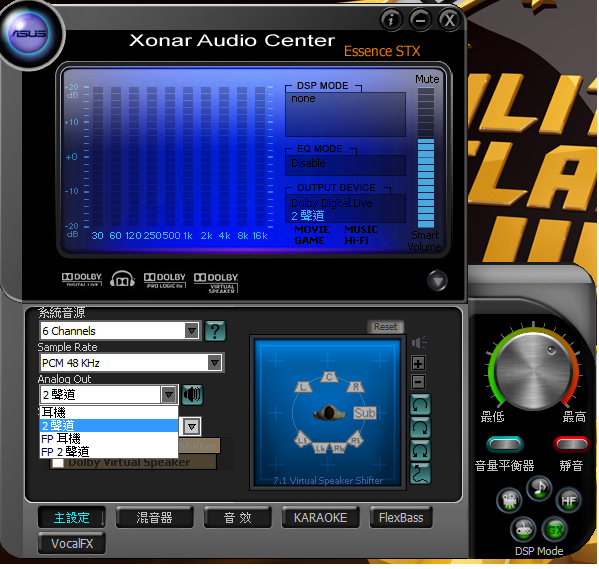Image resolution: width=599 pixels, height=569 pixels.
Task: Toggle the GX mode button
Action: point(555,530)
